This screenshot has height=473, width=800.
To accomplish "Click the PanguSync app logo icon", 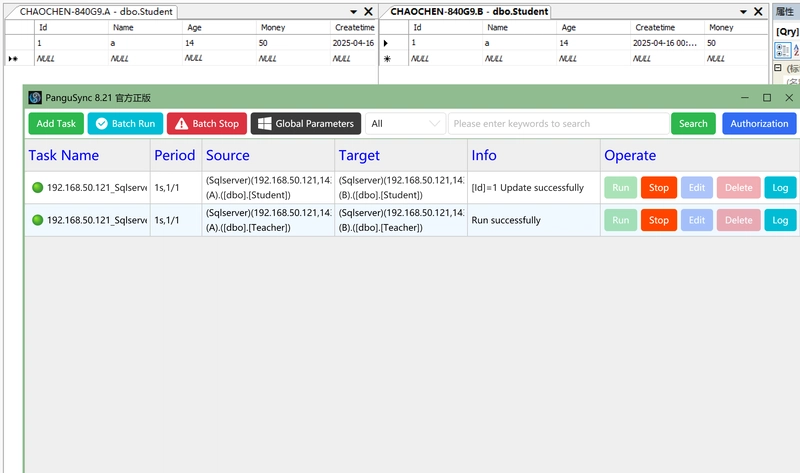I will click(35, 97).
